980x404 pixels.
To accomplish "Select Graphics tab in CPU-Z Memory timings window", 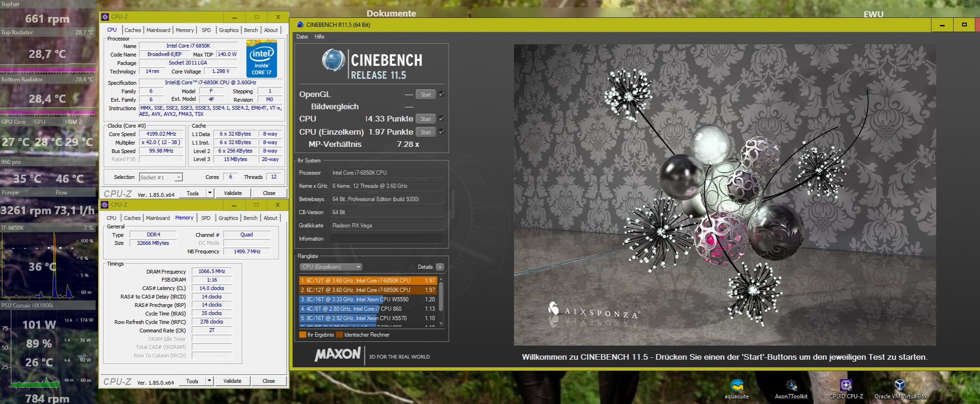I will (228, 218).
